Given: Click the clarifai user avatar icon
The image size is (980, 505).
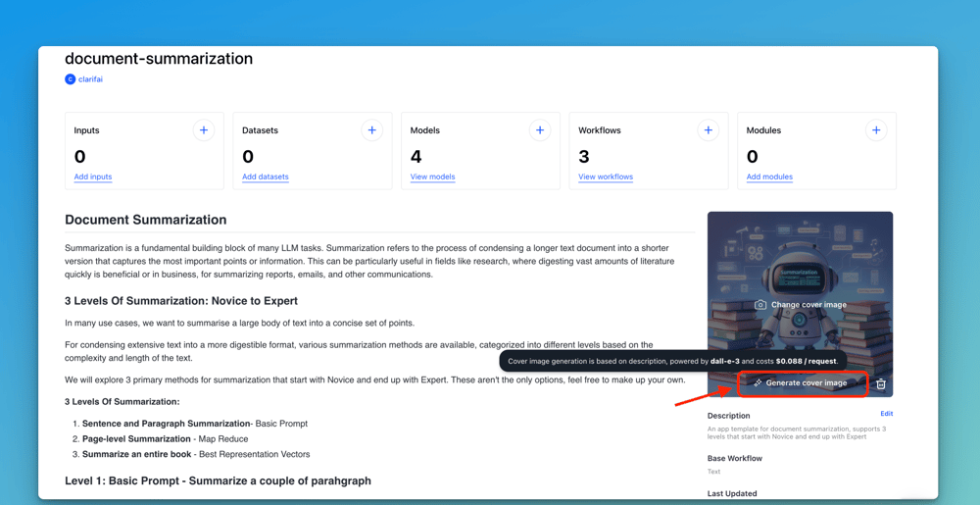Looking at the screenshot, I should [71, 79].
